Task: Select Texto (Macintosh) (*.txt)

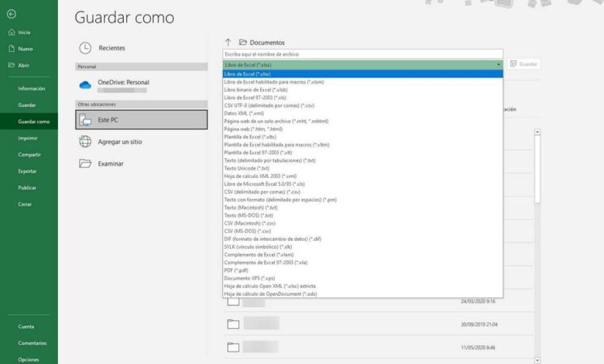Action: pyautogui.click(x=363, y=208)
